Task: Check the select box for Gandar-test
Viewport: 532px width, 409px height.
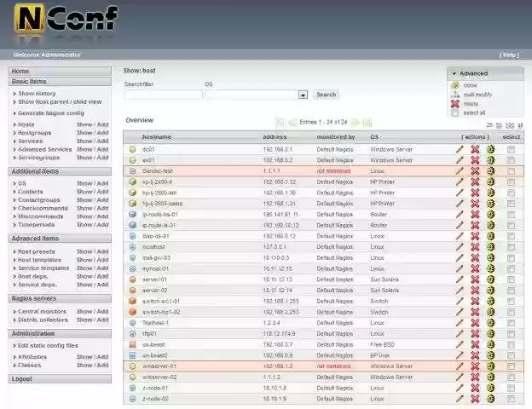Action: coord(511,171)
